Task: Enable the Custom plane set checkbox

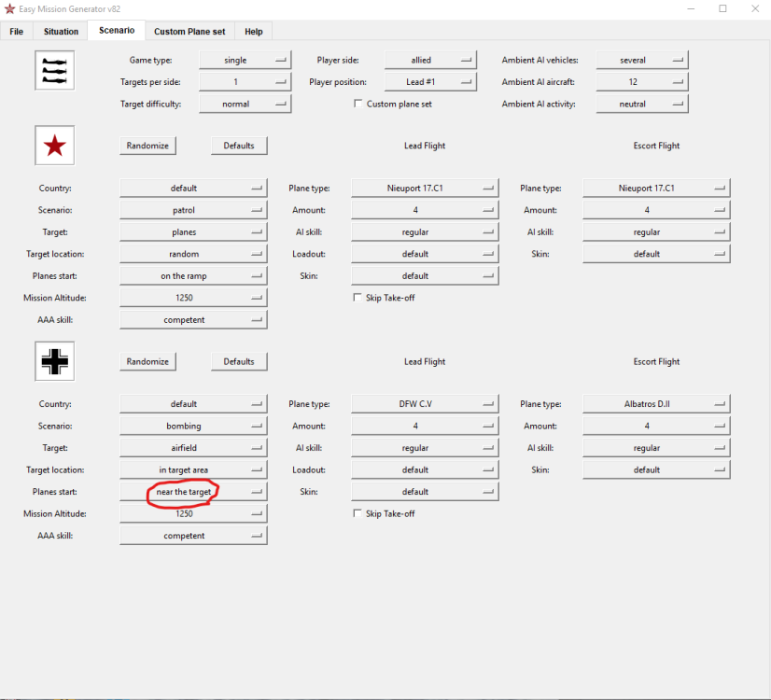Action: coord(358,104)
